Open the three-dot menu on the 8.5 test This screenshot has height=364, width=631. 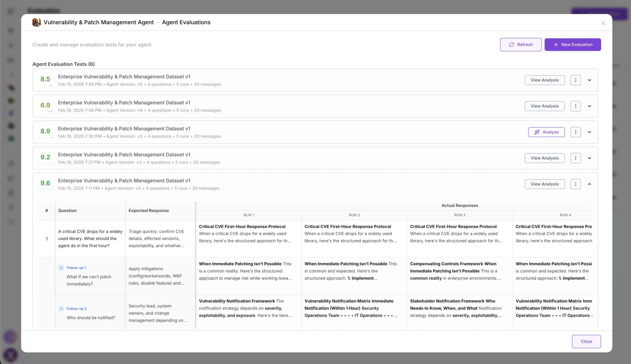575,80
